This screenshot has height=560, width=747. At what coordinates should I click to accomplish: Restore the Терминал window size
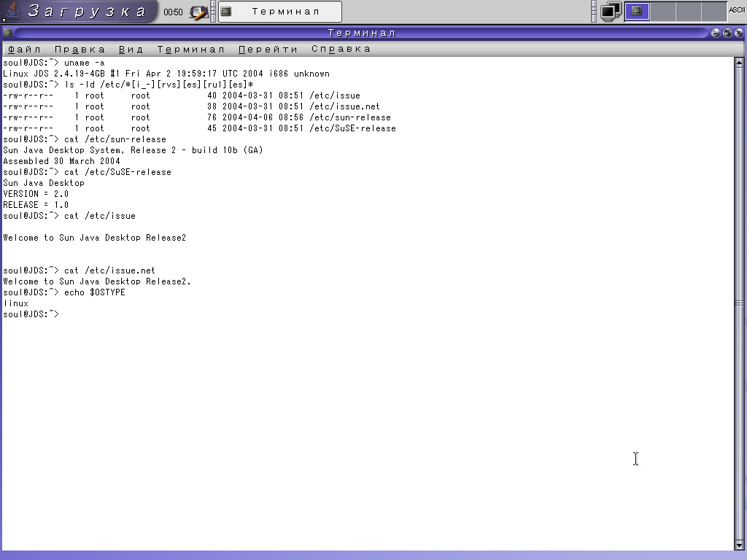pyautogui.click(x=727, y=32)
